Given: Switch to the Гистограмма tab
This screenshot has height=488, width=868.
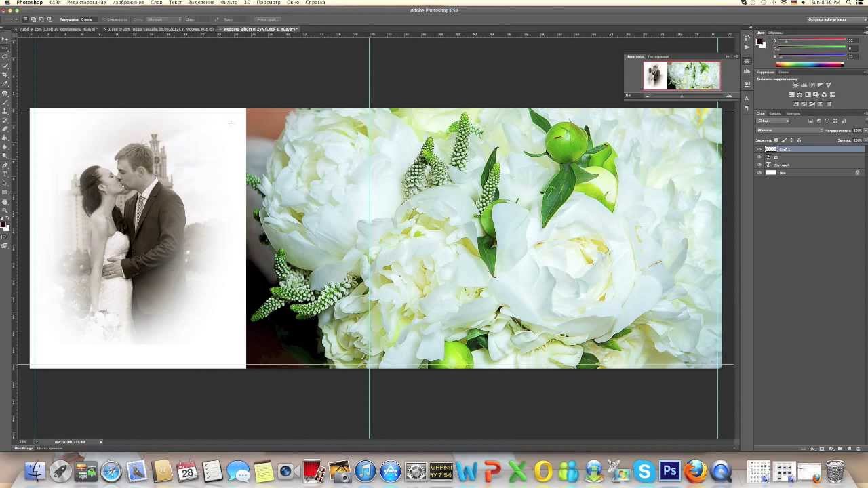Looking at the screenshot, I should [x=658, y=56].
